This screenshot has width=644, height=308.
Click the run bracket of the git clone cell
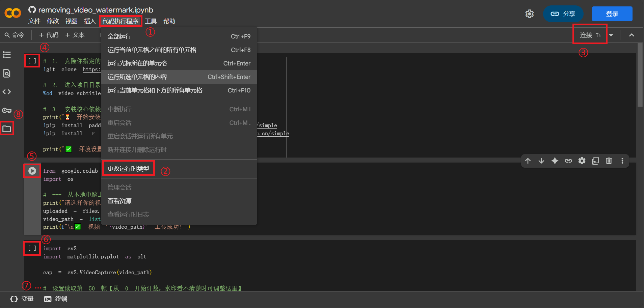pyautogui.click(x=32, y=61)
